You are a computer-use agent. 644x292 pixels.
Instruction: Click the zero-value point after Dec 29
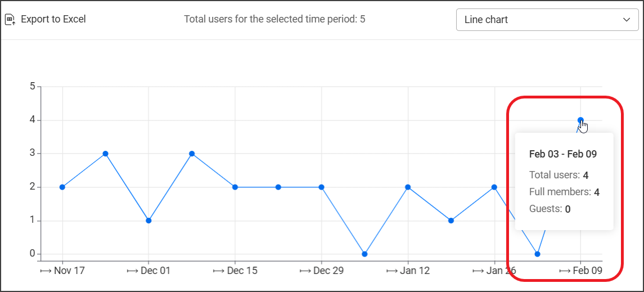tap(365, 254)
